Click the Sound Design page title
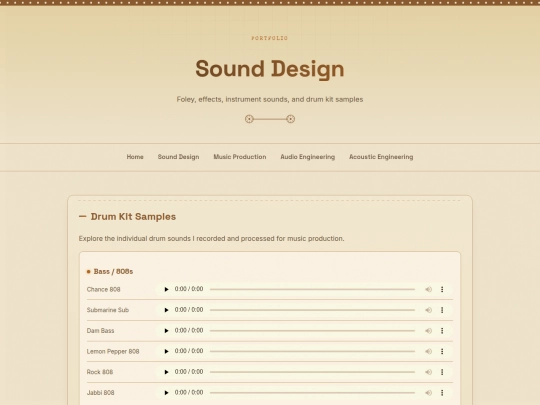Image resolution: width=540 pixels, height=405 pixels. tap(270, 69)
